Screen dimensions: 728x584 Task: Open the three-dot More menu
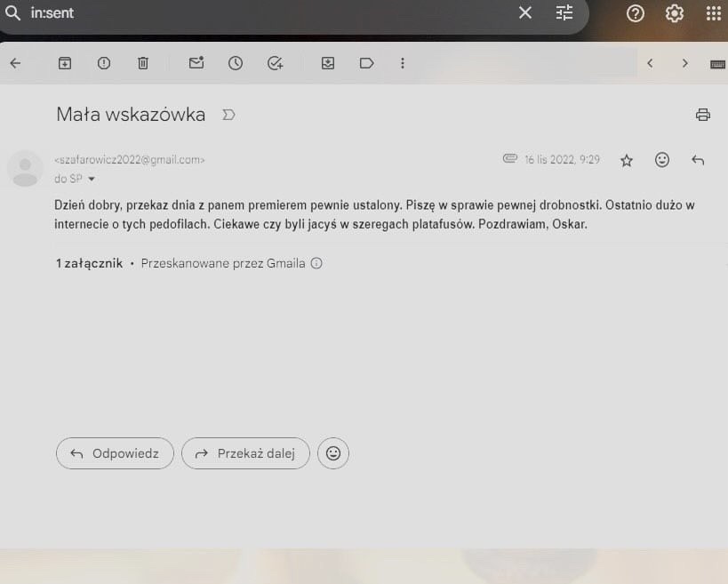point(403,63)
